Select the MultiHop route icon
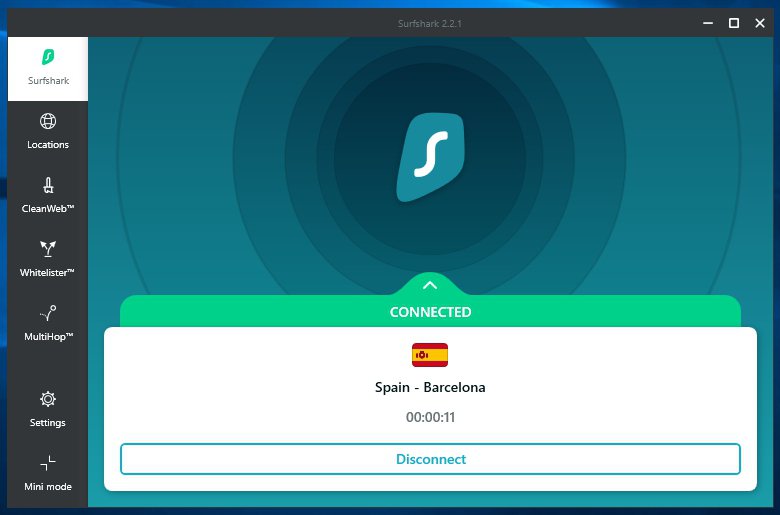This screenshot has width=780, height=515. point(47,313)
